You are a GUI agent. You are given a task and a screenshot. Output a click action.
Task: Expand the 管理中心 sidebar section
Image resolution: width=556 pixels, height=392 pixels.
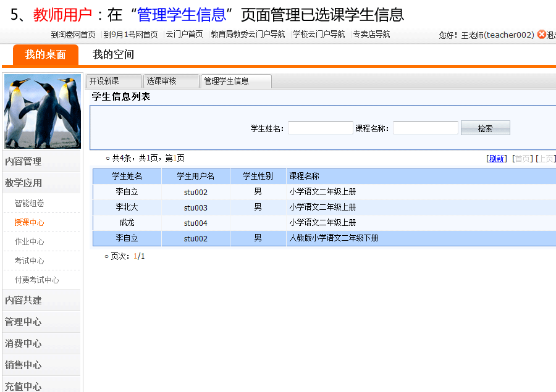pyautogui.click(x=23, y=322)
